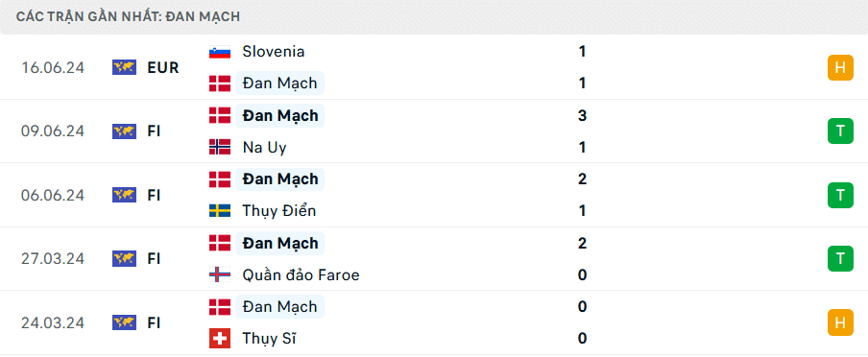This screenshot has width=868, height=357.
Task: Open highlighted Đan Mạch in 24.03.24 match
Action: (280, 307)
